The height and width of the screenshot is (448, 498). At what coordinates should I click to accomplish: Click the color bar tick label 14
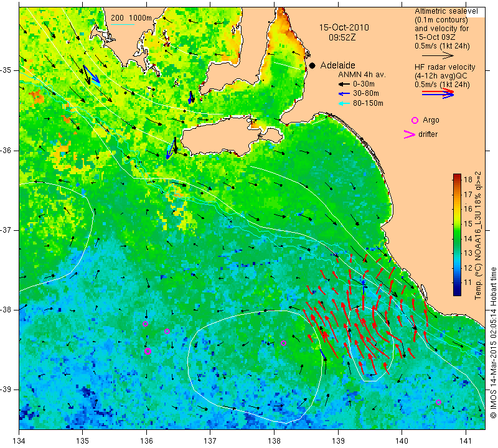pos(468,238)
